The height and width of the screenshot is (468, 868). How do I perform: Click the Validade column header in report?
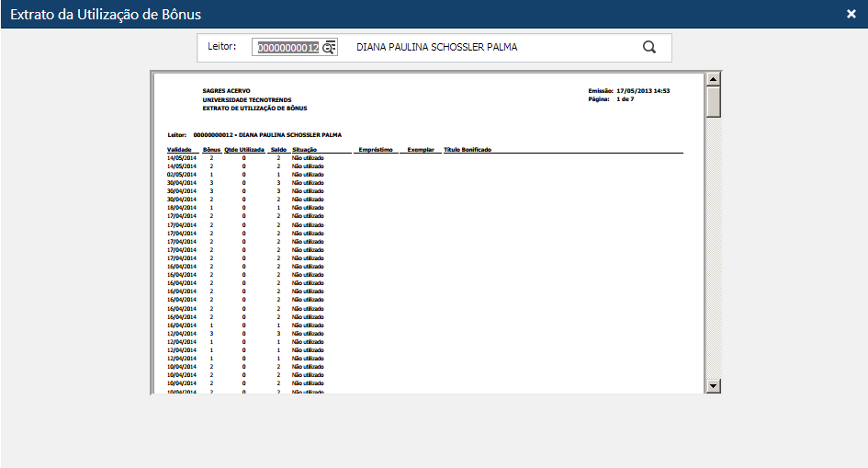pos(178,149)
